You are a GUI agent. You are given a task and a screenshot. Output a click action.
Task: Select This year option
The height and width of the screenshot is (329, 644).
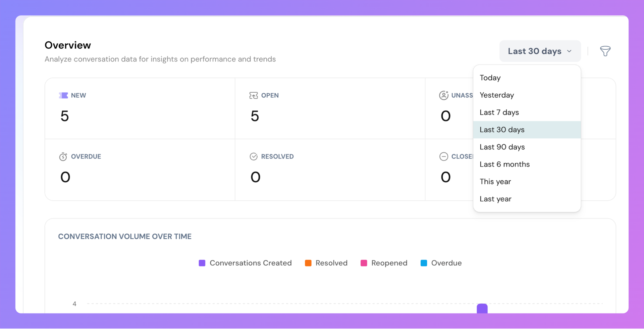[495, 182]
